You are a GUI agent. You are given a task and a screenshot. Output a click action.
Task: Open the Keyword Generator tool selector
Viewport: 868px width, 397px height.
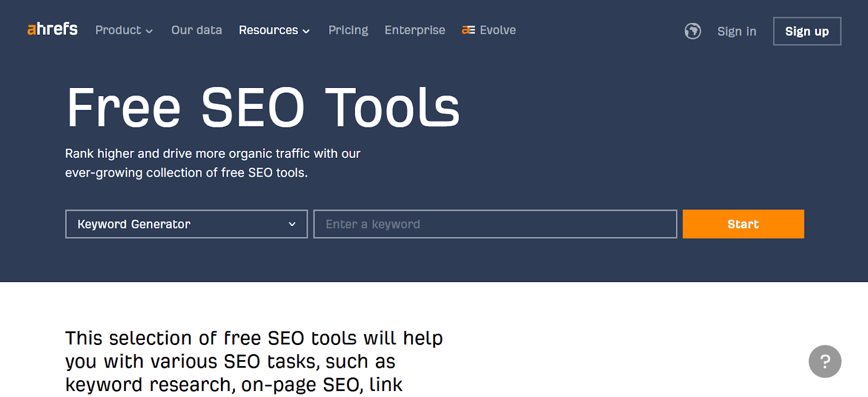click(186, 223)
